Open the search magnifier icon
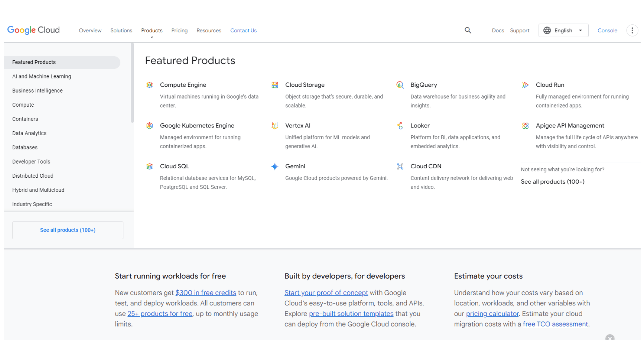Screen dimensions: 644x362 coord(468,31)
